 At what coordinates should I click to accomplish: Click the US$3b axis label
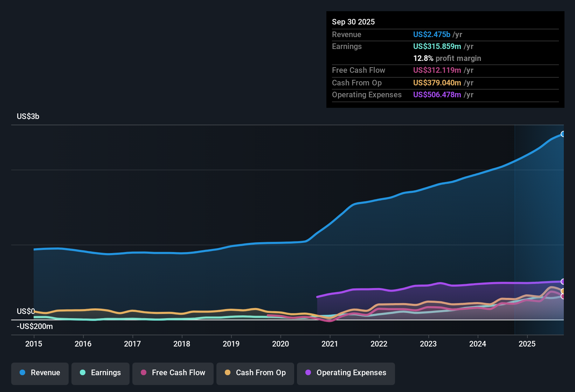click(28, 116)
